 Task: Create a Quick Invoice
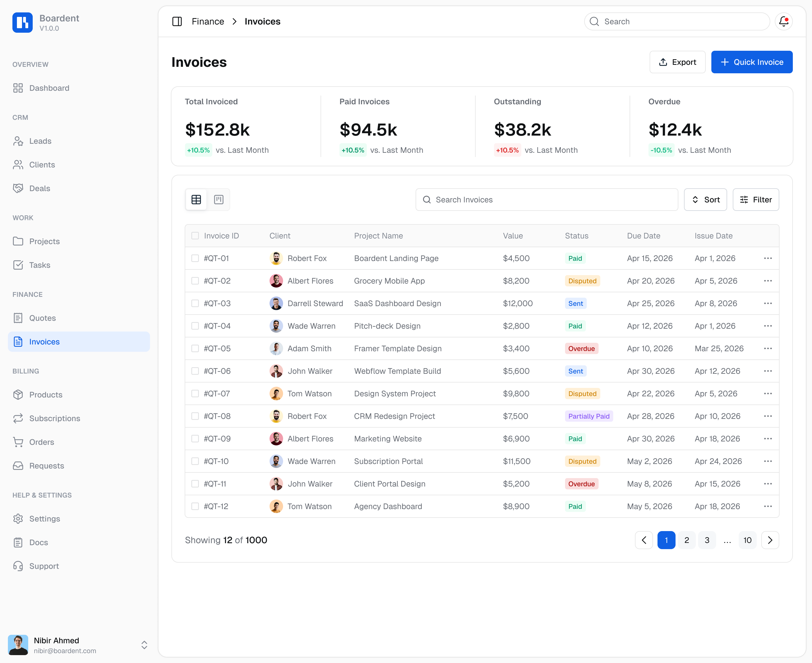752,62
